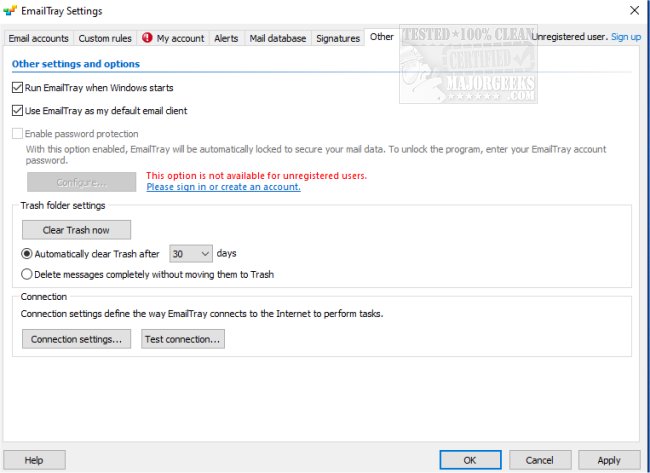
Task: Click the red unregistered users warning text
Action: 257,175
